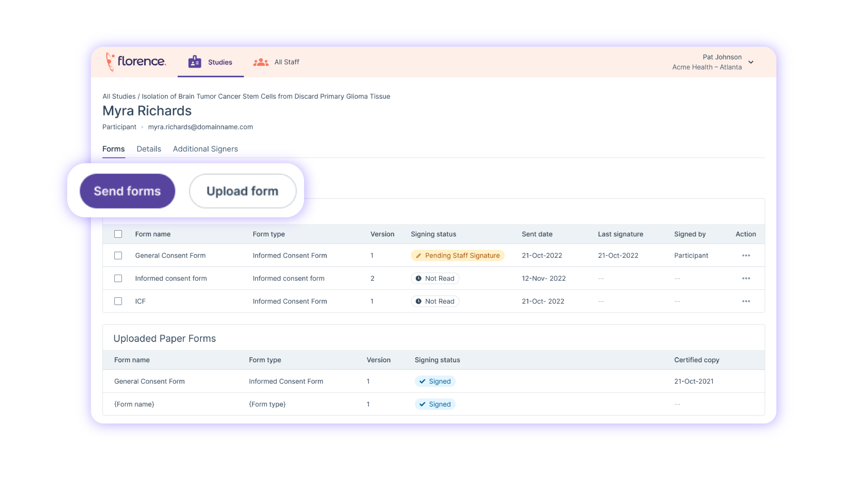Toggle the select-all forms checkbox
Image resolution: width=868 pixels, height=504 pixels.
pyautogui.click(x=118, y=234)
